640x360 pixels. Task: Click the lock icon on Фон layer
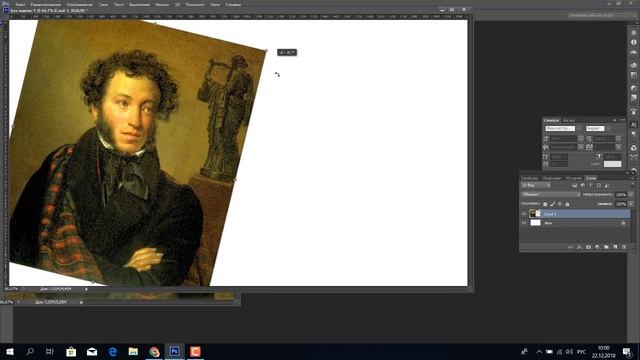tap(623, 223)
